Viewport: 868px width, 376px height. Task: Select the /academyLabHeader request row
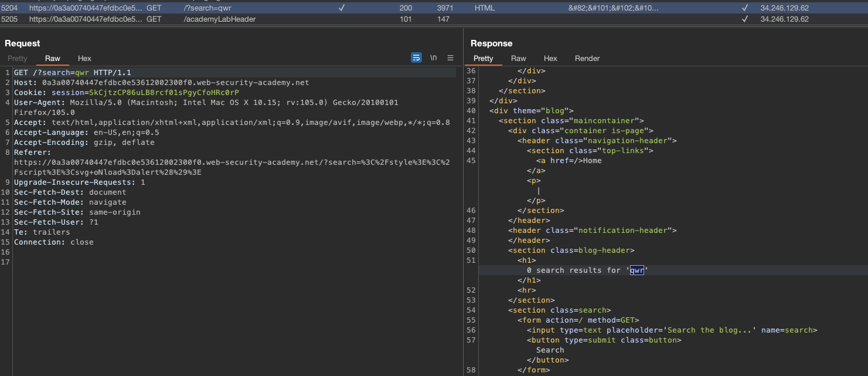pos(220,19)
